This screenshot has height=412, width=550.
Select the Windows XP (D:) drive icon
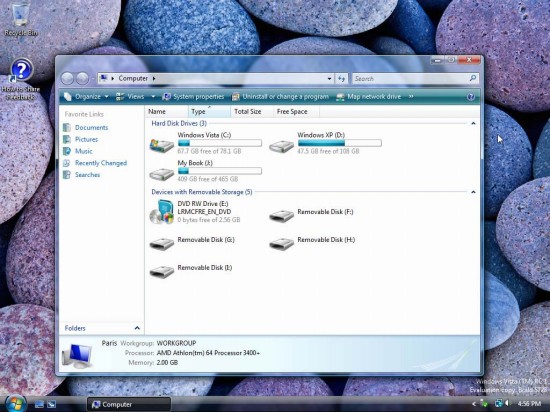point(281,146)
